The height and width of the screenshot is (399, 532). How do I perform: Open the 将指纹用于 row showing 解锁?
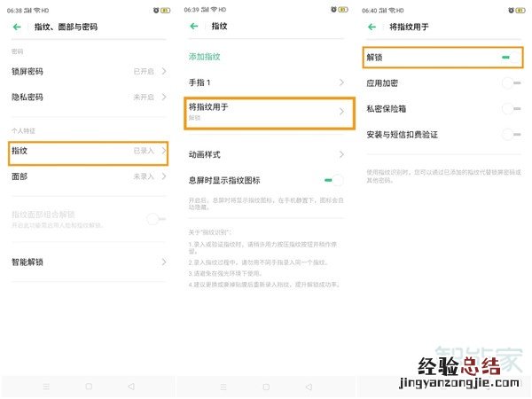coord(266,112)
